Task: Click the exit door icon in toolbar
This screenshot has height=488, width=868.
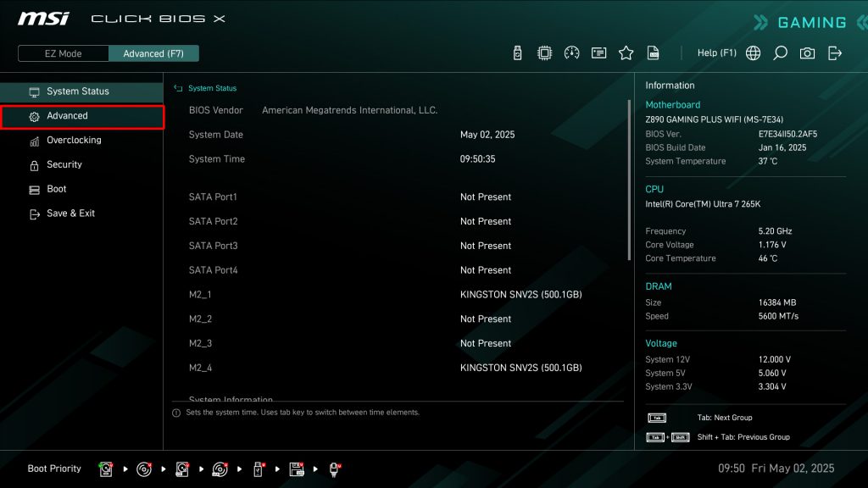Action: point(835,53)
